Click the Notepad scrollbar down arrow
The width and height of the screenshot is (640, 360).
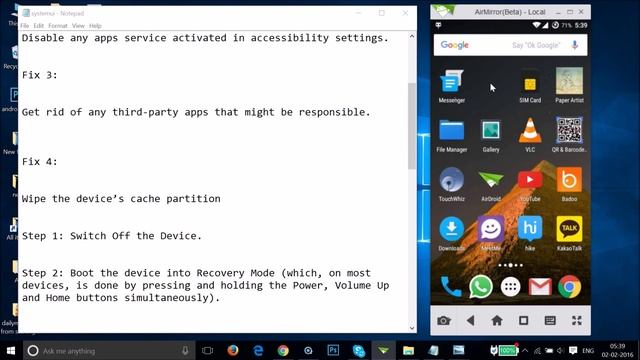pos(412,328)
